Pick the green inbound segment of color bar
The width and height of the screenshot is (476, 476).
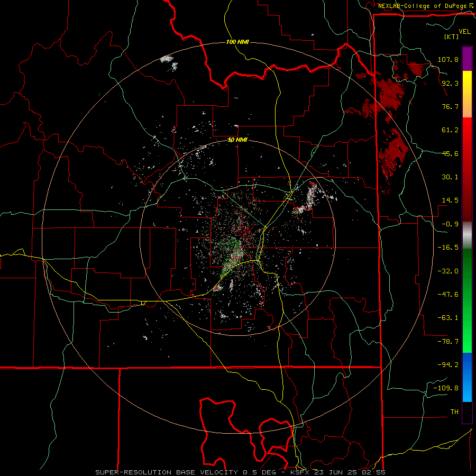pos(467,300)
